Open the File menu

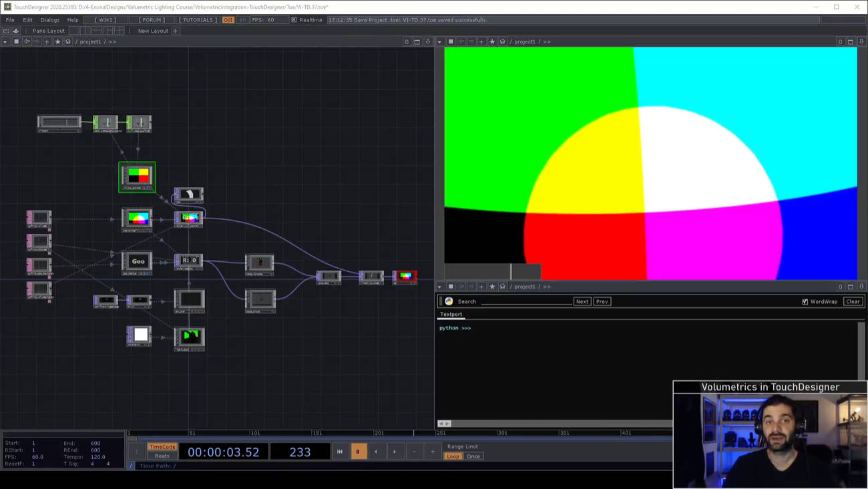pyautogui.click(x=10, y=20)
